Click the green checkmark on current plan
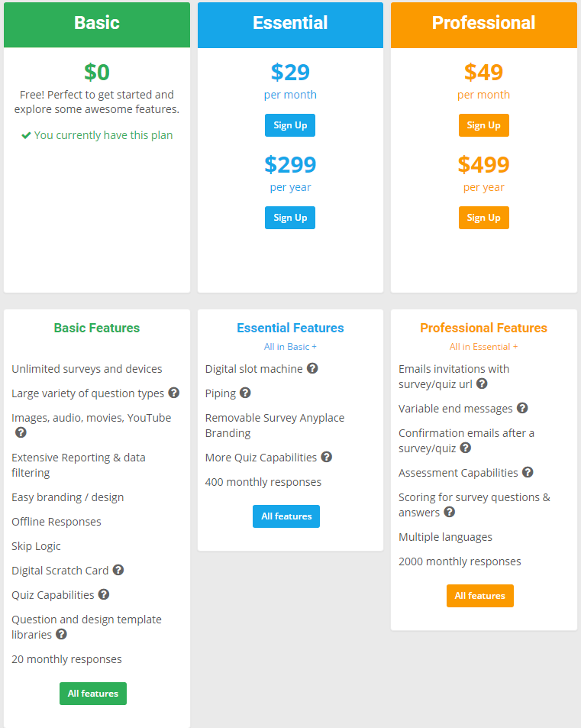This screenshot has width=581, height=728. pos(26,134)
